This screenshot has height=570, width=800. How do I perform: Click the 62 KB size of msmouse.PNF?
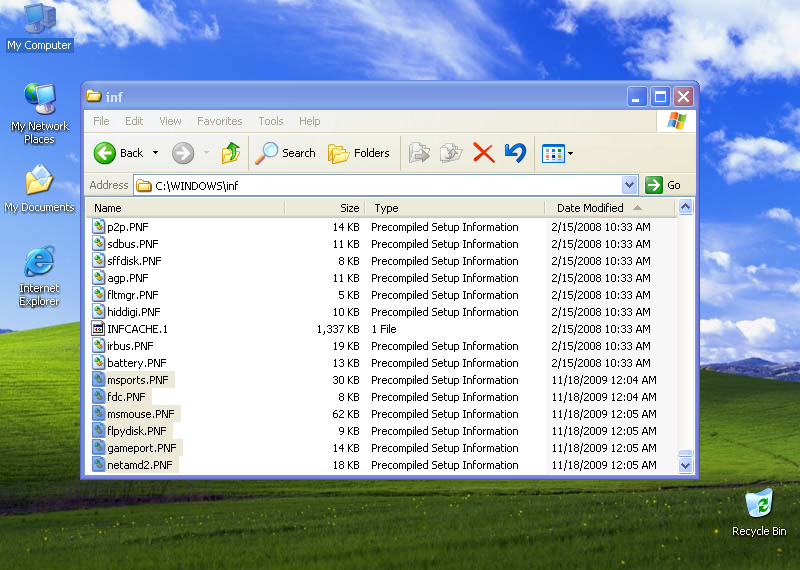click(x=346, y=414)
